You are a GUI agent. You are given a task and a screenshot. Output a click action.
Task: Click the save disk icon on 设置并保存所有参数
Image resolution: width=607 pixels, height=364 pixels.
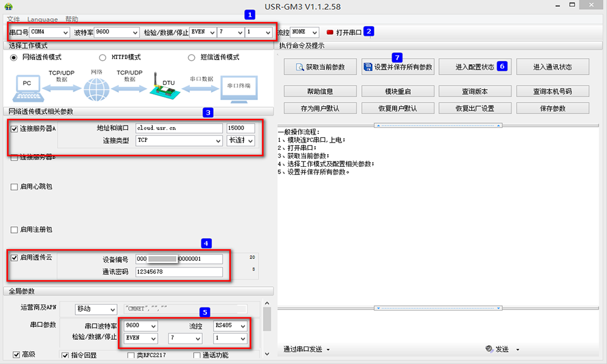coord(368,67)
